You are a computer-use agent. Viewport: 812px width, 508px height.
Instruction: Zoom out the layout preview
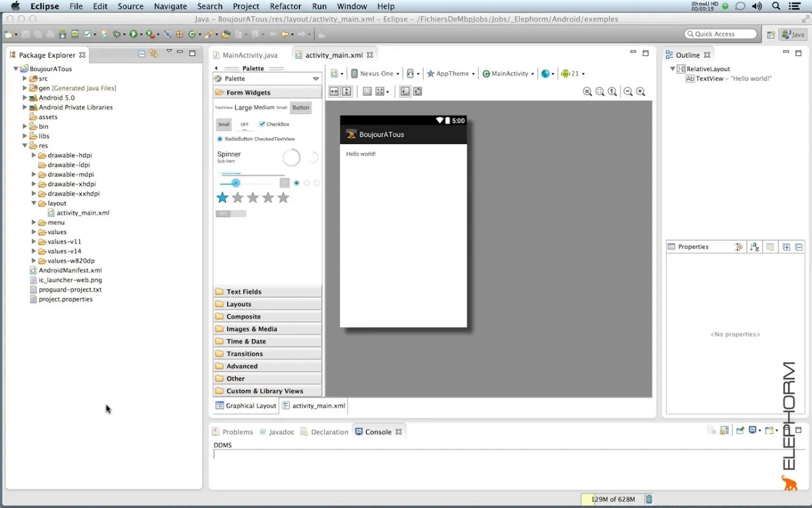click(x=628, y=91)
